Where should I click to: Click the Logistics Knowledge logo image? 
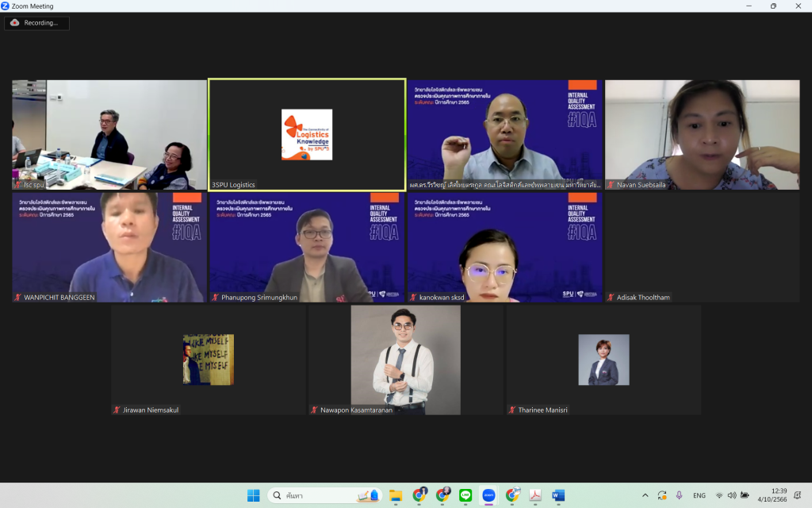pyautogui.click(x=307, y=134)
